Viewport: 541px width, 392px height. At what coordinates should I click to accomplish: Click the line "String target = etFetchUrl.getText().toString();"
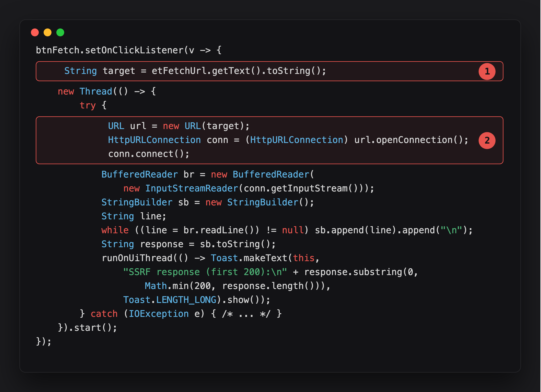pyautogui.click(x=195, y=71)
